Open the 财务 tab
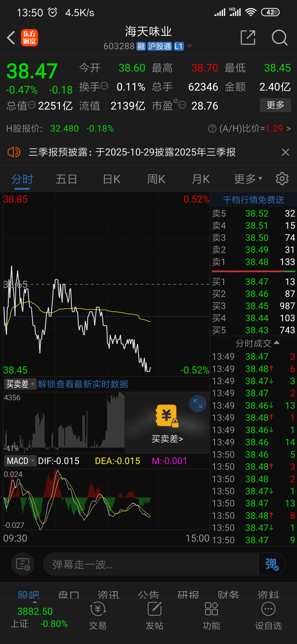297x644 pixels. [228, 594]
